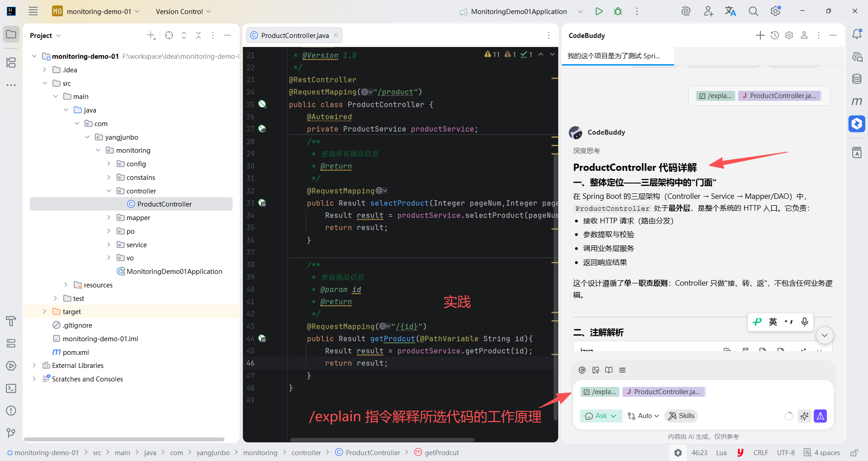The width and height of the screenshot is (868, 461).
Task: Attach image to CodeBuddy chat
Action: click(x=596, y=370)
